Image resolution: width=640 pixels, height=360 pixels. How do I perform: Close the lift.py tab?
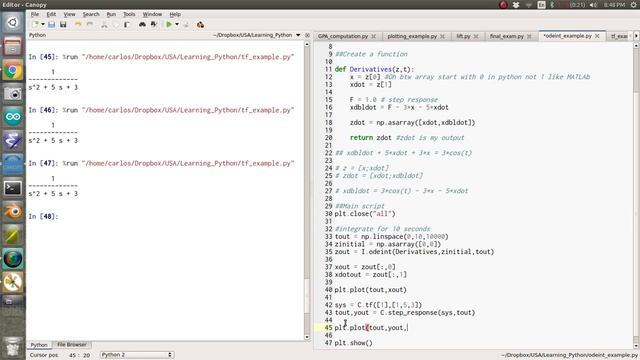[476, 36]
